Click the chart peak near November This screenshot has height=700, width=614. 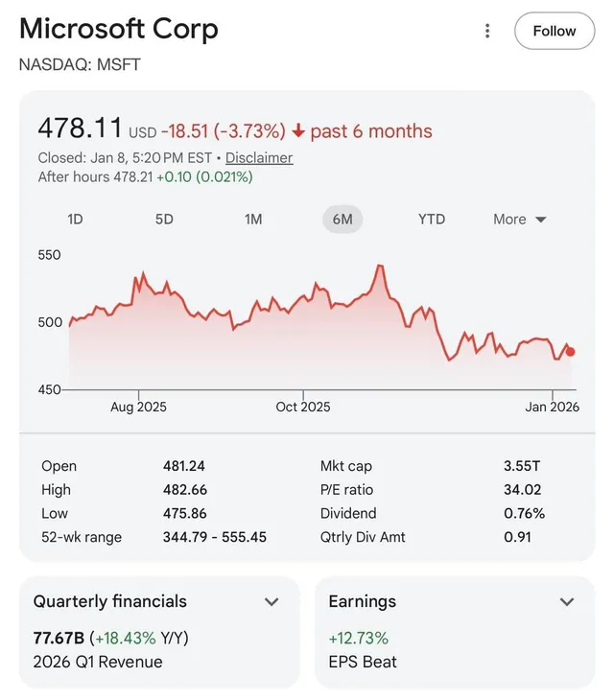click(381, 267)
